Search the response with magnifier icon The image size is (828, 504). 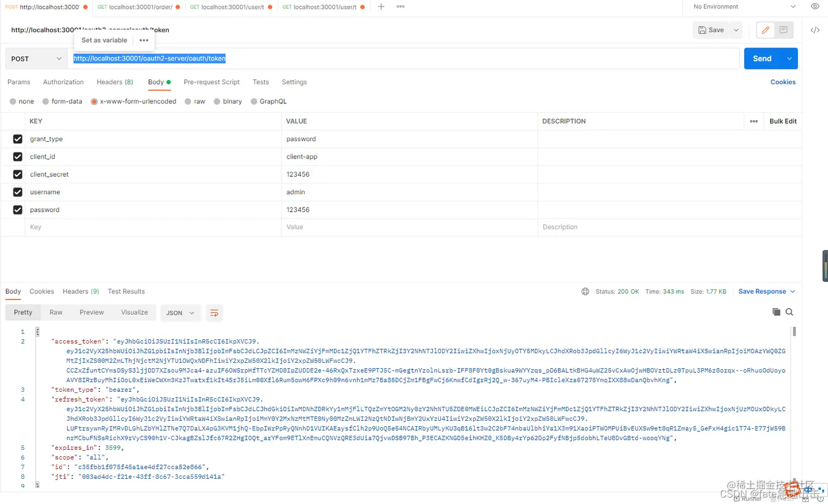coord(789,312)
